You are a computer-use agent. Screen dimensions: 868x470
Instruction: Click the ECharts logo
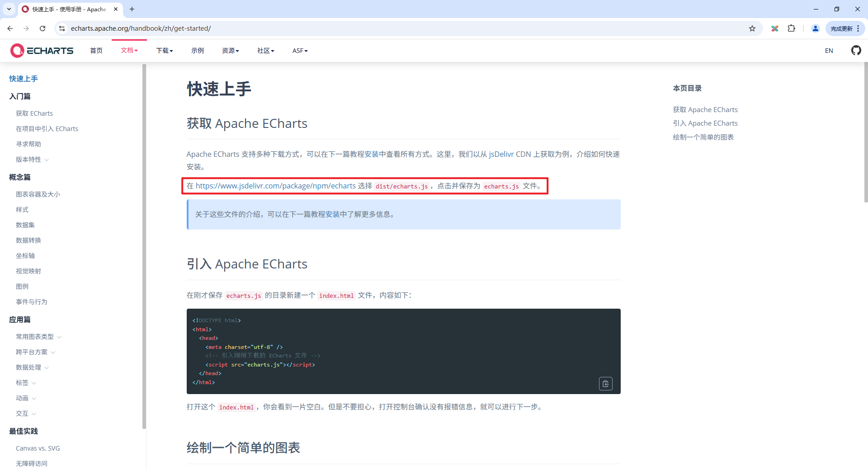coord(42,50)
